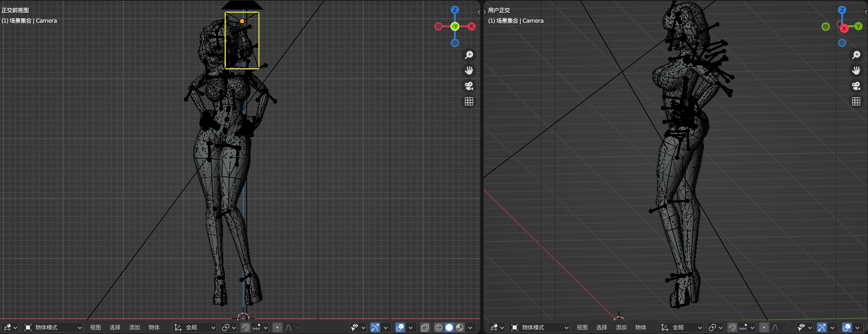Viewport: 868px width, 334px height.
Task: Click the orange camera marker dot
Action: [x=242, y=21]
